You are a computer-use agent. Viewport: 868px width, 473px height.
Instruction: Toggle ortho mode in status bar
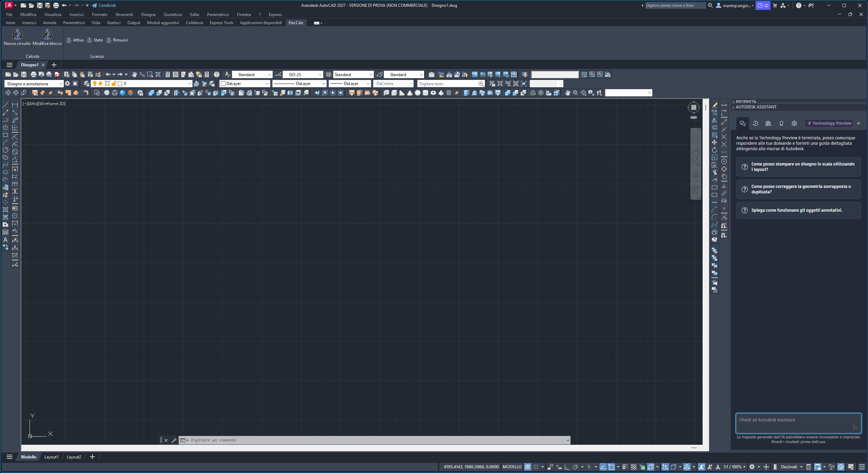[567, 467]
